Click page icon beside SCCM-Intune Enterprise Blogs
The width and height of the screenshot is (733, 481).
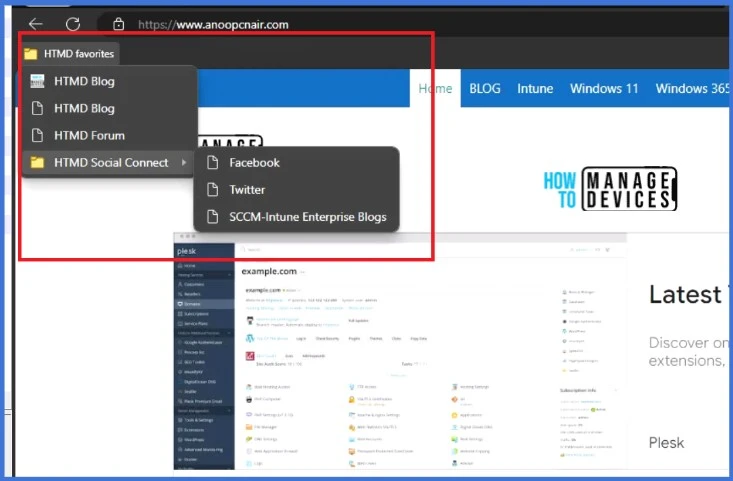[x=213, y=217]
